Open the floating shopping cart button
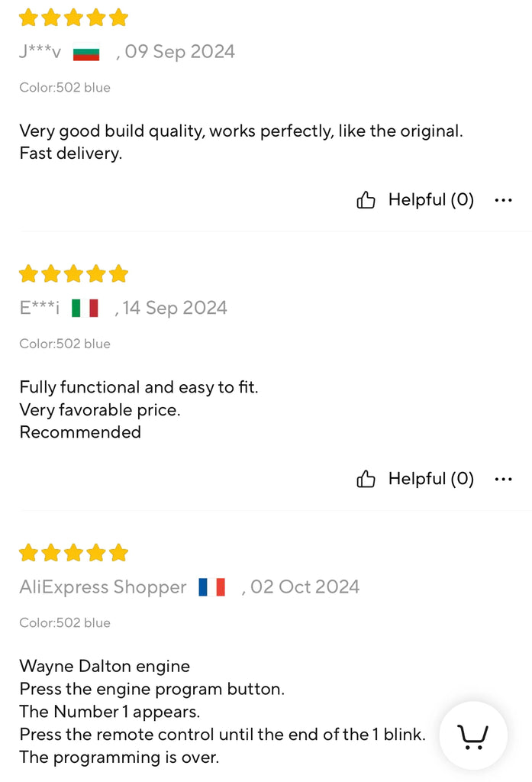Image resolution: width=532 pixels, height=782 pixels. click(472, 736)
